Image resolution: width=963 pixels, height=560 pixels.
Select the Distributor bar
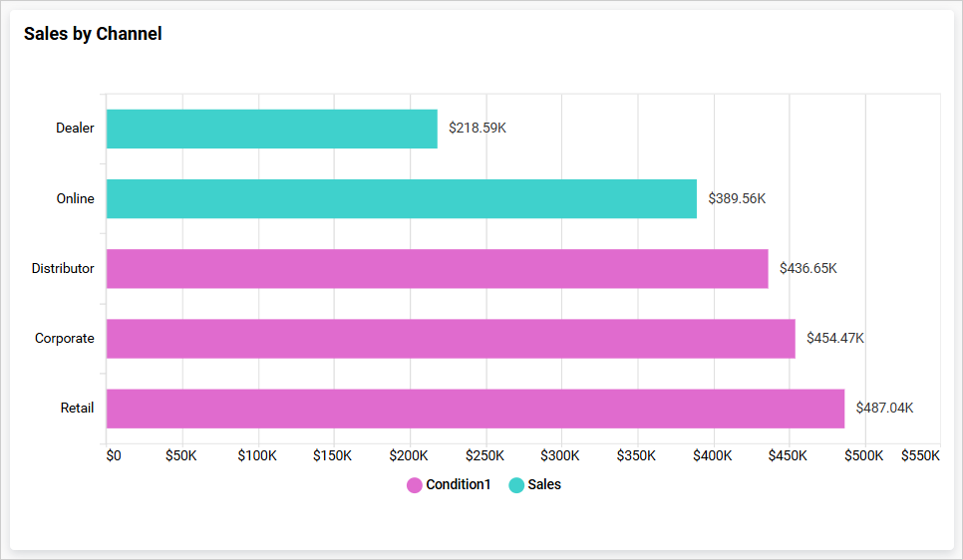[437, 268]
